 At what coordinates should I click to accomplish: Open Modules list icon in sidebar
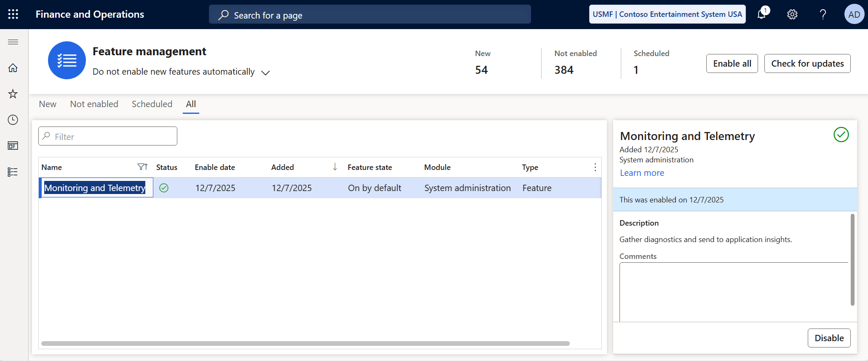tap(13, 172)
